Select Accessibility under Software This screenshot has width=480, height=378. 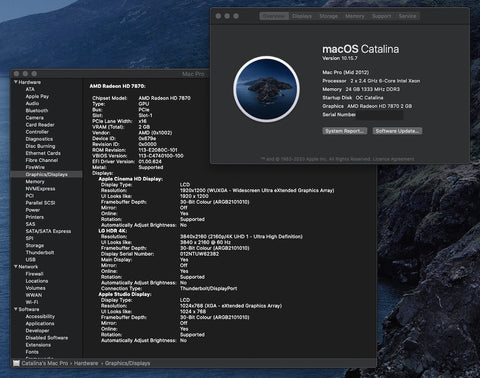tap(40, 316)
